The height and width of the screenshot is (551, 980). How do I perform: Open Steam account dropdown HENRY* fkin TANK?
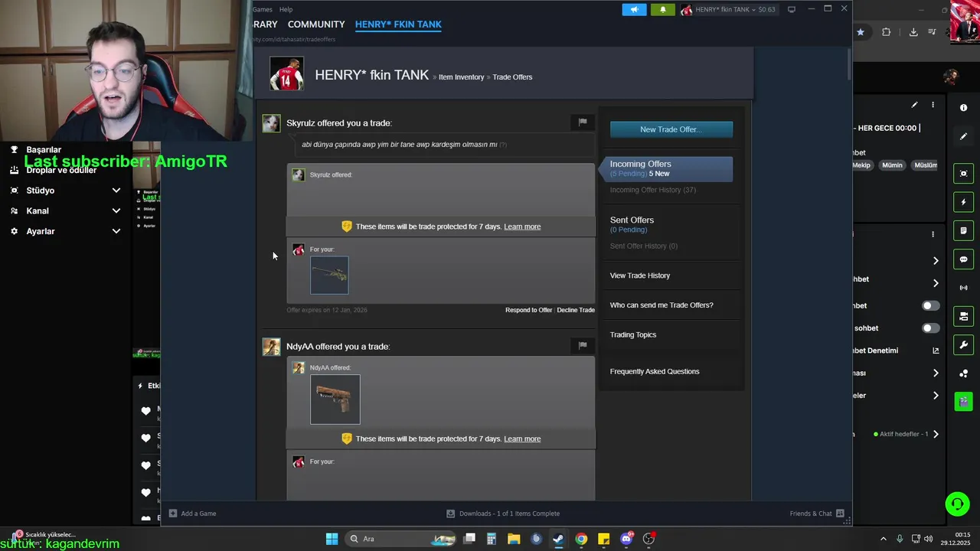coord(729,9)
